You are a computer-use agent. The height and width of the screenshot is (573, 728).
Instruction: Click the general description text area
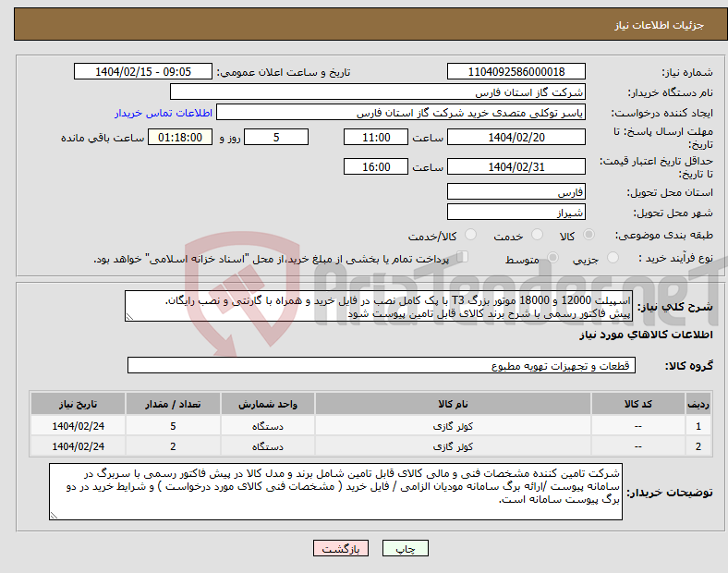click(379, 306)
